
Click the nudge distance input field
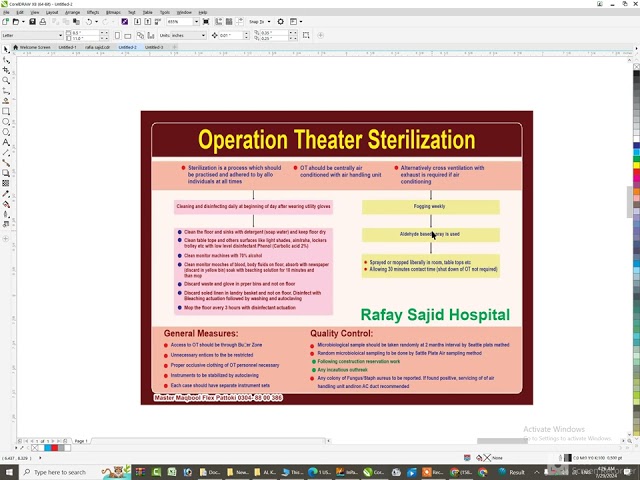[x=231, y=36]
